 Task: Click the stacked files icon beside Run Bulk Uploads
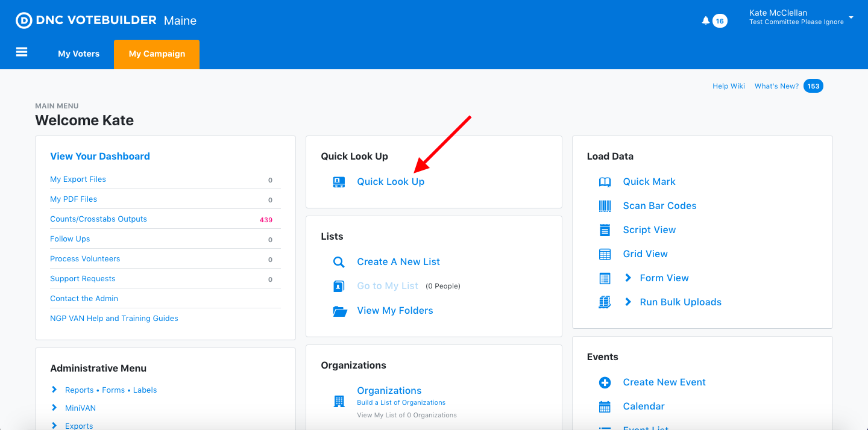pos(605,302)
